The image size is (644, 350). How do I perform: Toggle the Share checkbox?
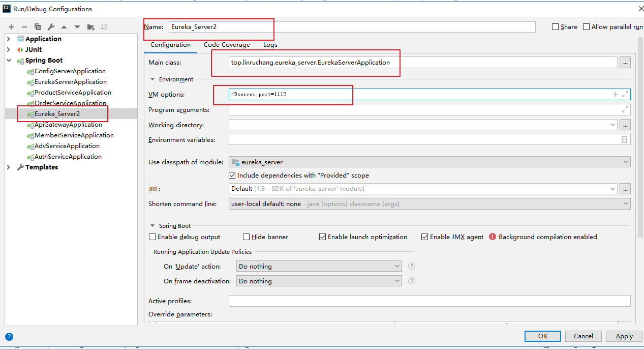coord(556,27)
